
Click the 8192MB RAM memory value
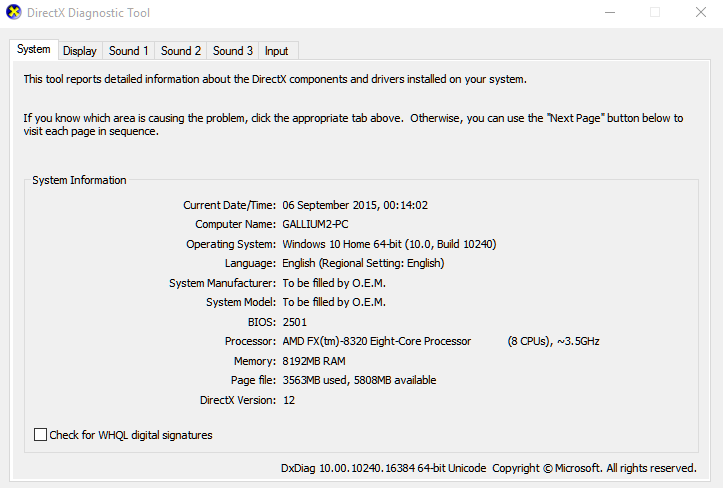[x=314, y=361]
